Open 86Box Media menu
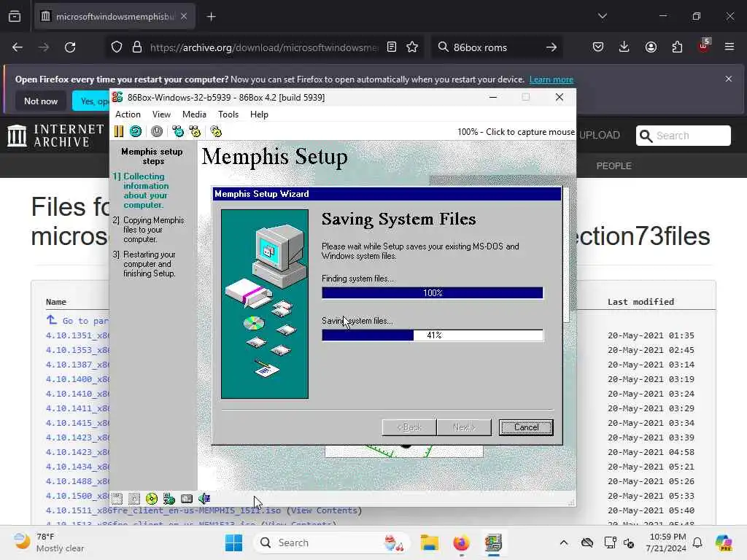Image resolution: width=747 pixels, height=560 pixels. coord(194,114)
